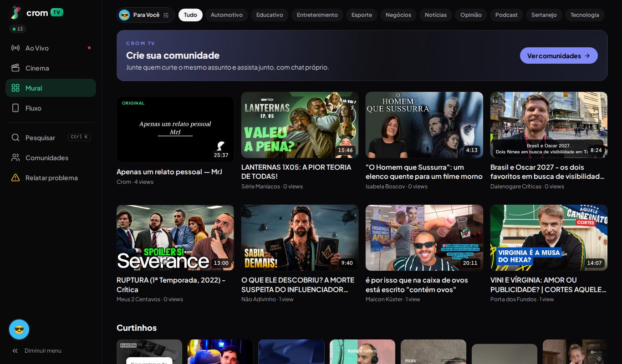Click the Relatar problema warning icon
This screenshot has width=622, height=364.
pyautogui.click(x=15, y=177)
